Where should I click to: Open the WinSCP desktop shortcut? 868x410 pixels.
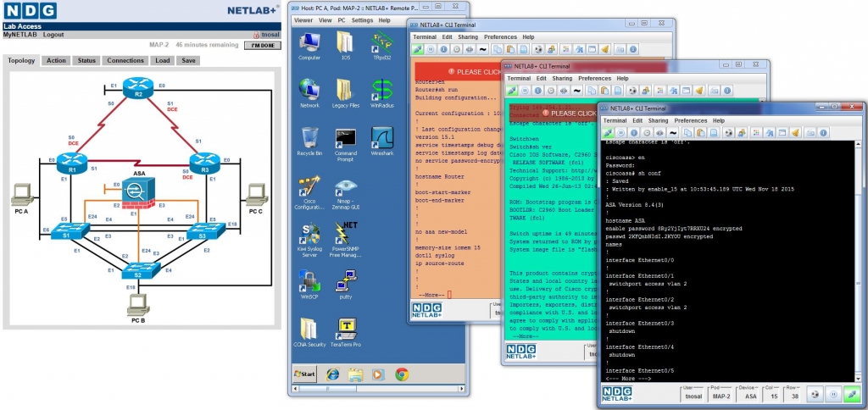coord(309,284)
